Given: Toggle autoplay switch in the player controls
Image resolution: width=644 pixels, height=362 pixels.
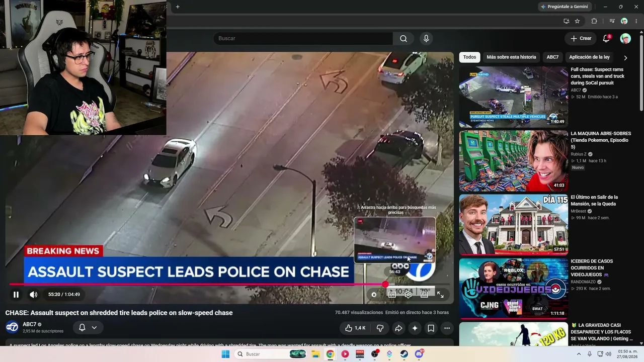Looking at the screenshot, I should click(374, 295).
